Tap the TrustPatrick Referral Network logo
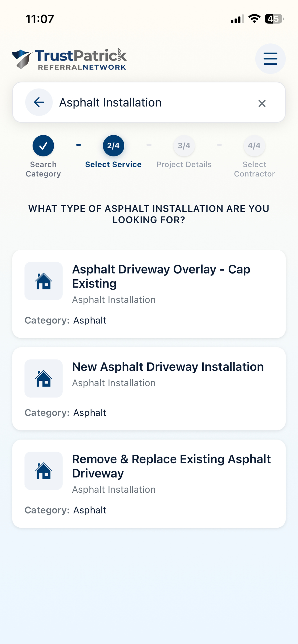Screen dimensions: 298x644 (x=69, y=59)
